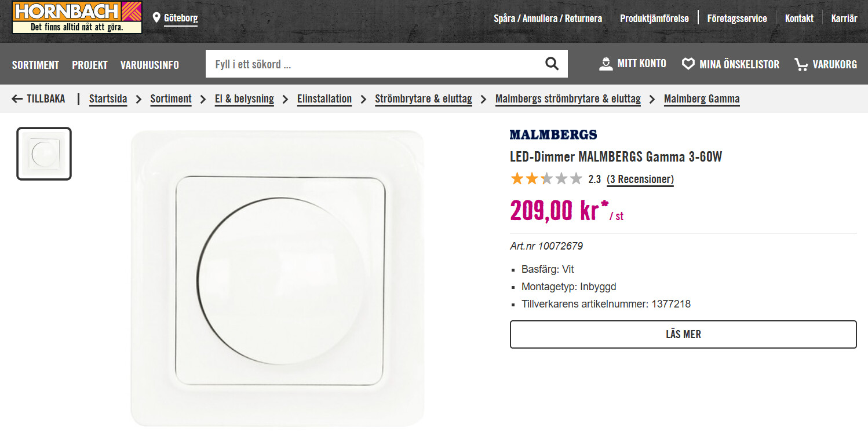Click the Malmbergs brand logo
The image size is (868, 432).
tap(553, 134)
